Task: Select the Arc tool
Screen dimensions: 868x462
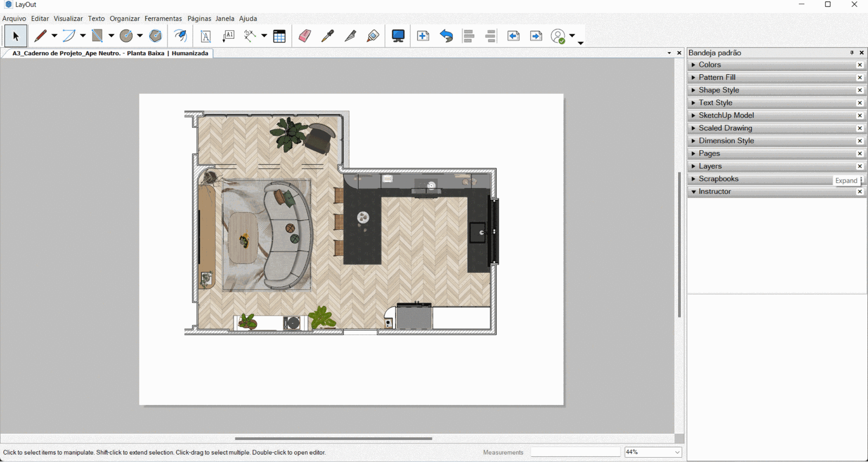Action: click(69, 36)
